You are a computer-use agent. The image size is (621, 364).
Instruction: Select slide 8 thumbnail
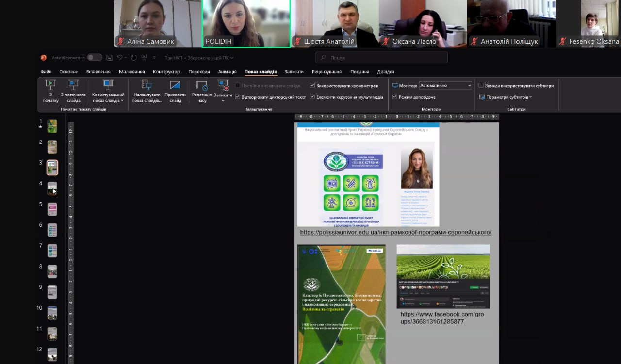[52, 271]
